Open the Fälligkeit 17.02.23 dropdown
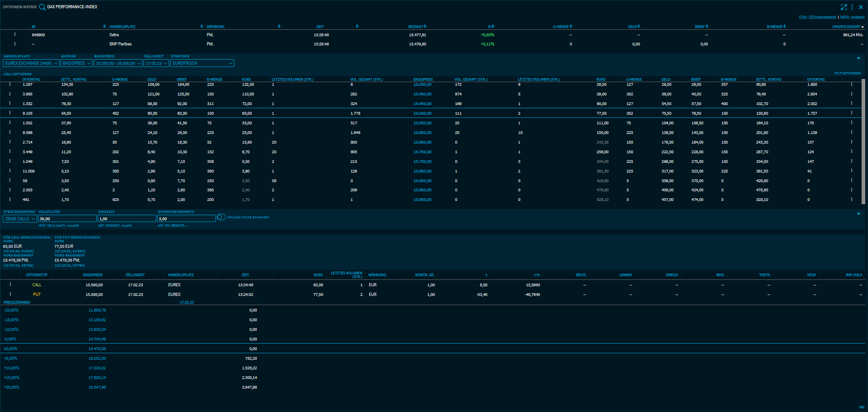This screenshot has height=412, width=868. 156,63
